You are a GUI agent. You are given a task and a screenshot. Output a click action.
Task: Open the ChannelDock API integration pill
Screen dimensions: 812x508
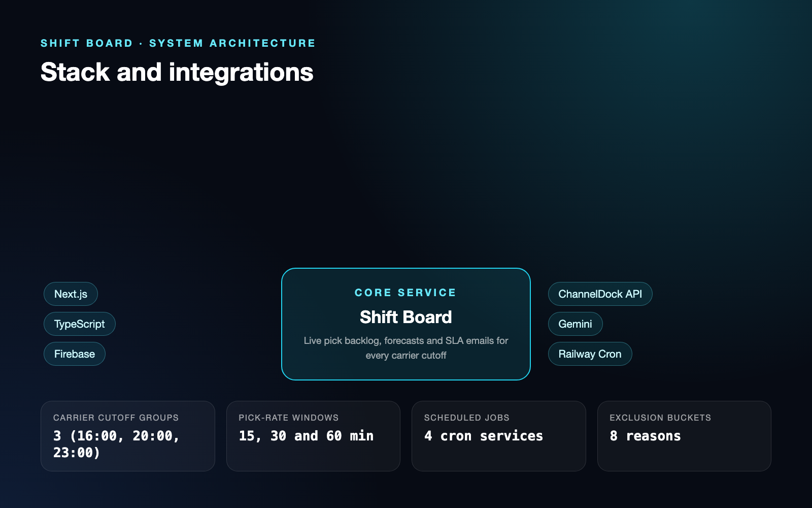[x=600, y=294]
